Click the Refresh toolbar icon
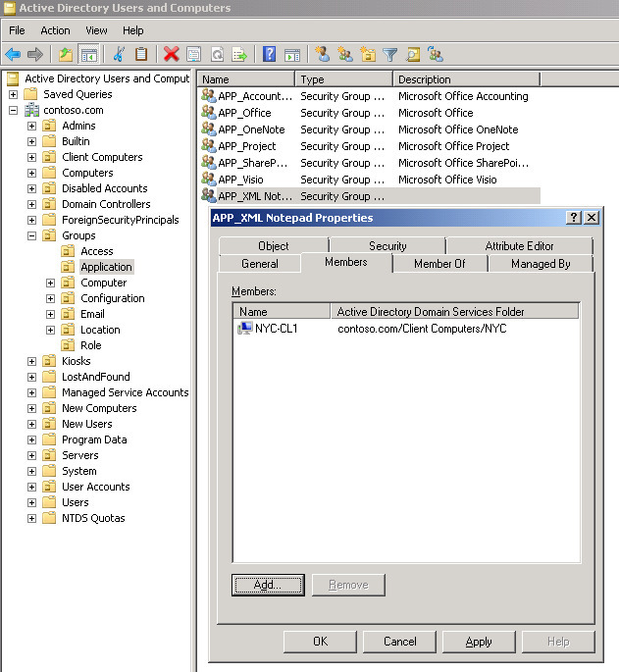The height and width of the screenshot is (672, 619). click(x=218, y=54)
